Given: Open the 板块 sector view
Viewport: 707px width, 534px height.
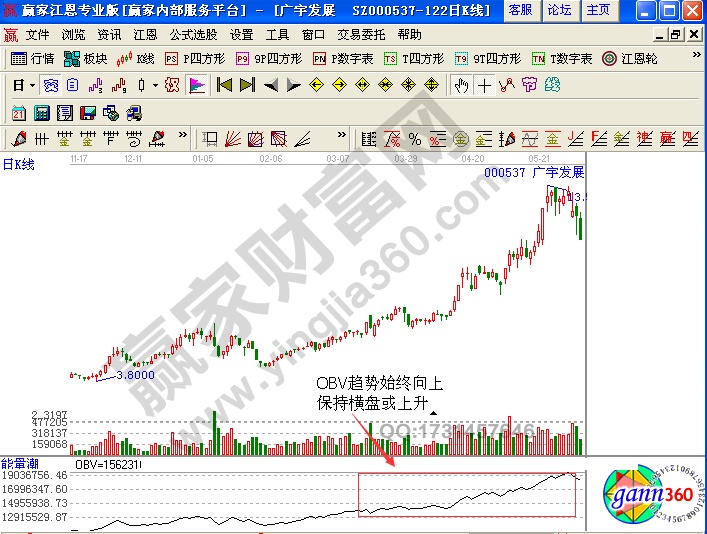Looking at the screenshot, I should (x=86, y=59).
